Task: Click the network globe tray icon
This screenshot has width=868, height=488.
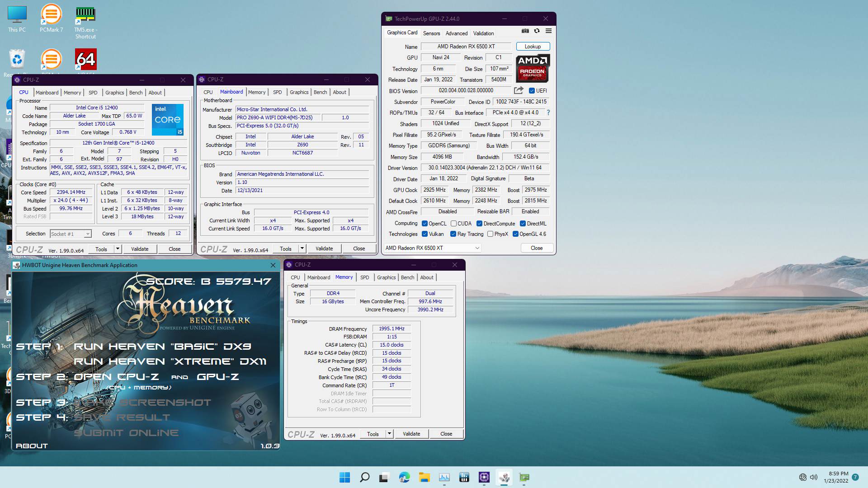Action: click(803, 477)
